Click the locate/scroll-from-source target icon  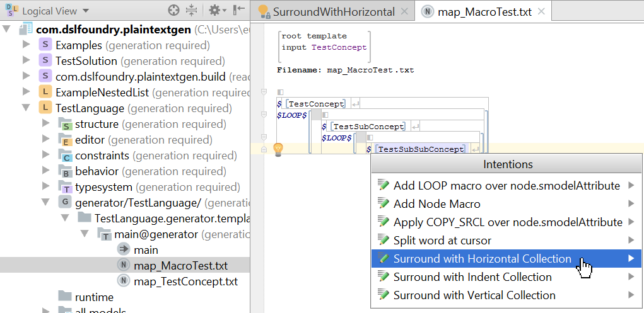tap(173, 11)
